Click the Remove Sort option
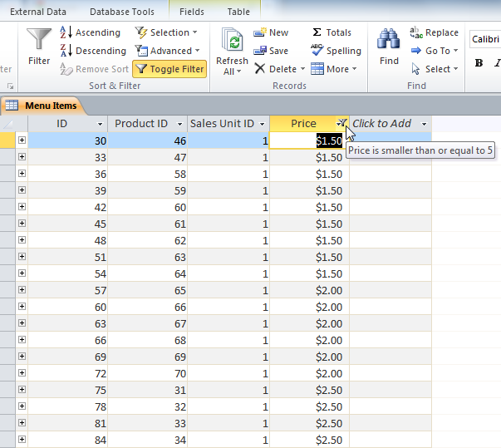Screen dimensions: 501x448 pos(94,69)
